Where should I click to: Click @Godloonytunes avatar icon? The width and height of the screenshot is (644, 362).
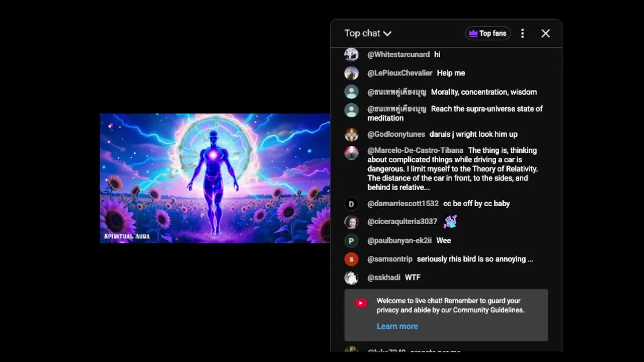(x=351, y=134)
